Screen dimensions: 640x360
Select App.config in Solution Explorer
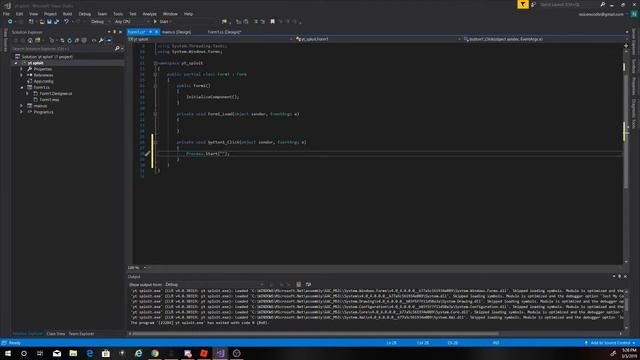tap(43, 82)
